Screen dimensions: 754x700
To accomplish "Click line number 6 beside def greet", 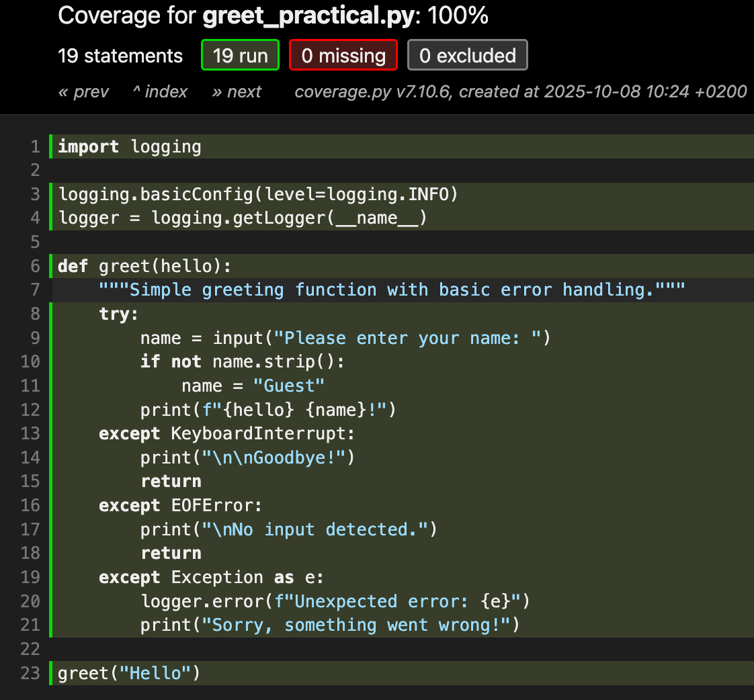I will [35, 266].
